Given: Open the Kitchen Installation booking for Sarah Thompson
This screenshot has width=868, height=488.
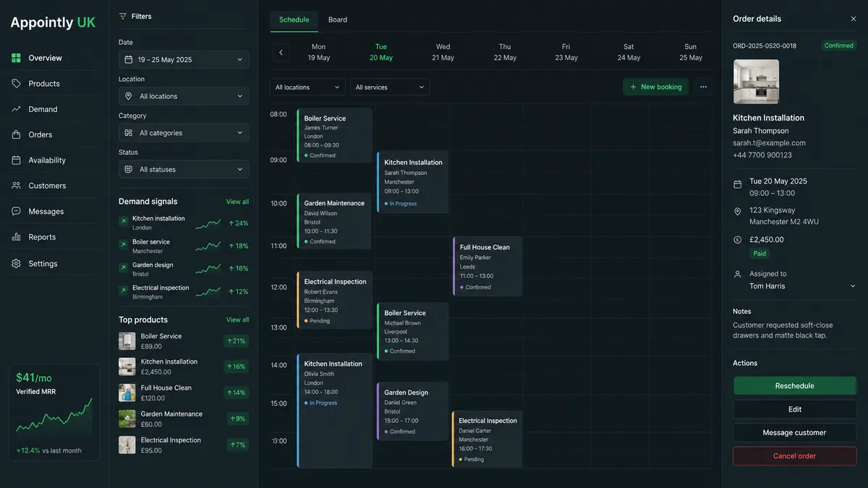Looking at the screenshot, I should [x=412, y=182].
